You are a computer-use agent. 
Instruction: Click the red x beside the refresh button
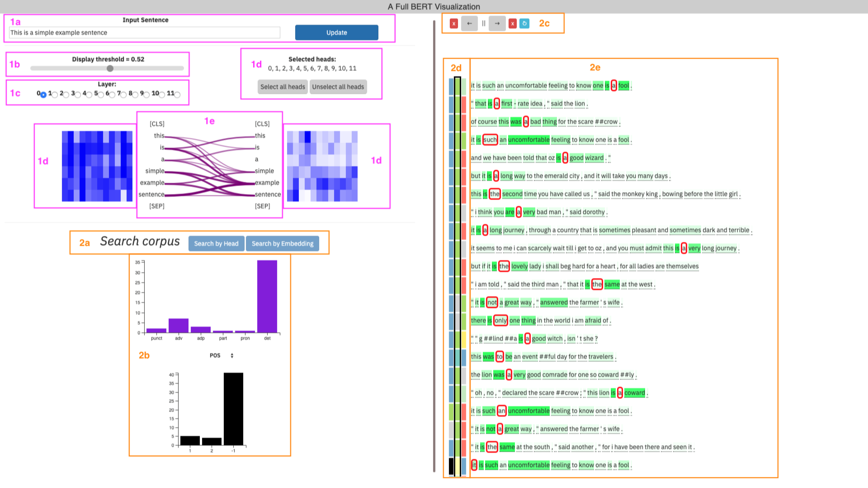512,23
